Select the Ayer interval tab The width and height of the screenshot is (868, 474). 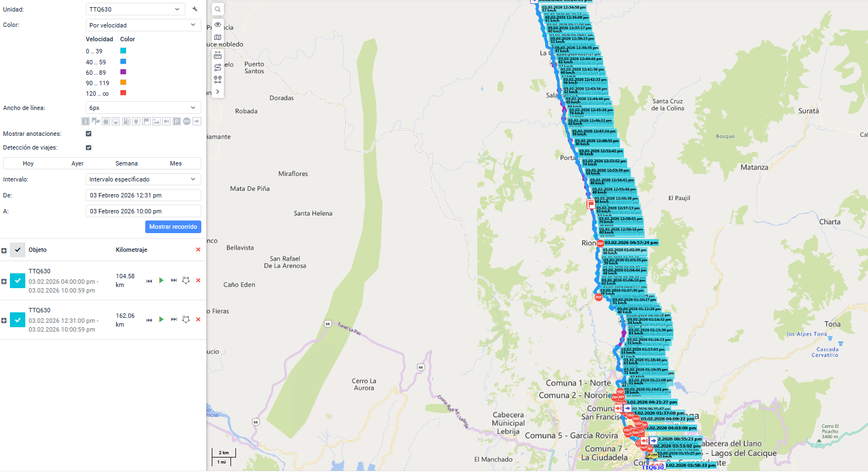[x=78, y=163]
